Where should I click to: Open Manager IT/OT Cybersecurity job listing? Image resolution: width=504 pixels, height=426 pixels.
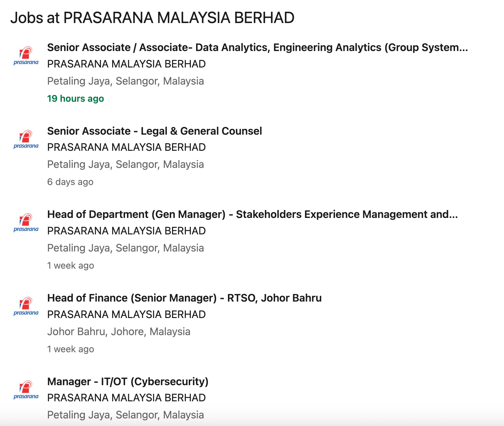pos(128,382)
